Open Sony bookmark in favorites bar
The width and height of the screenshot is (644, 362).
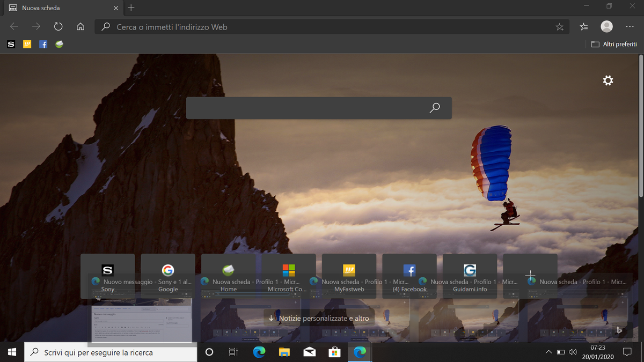click(11, 45)
